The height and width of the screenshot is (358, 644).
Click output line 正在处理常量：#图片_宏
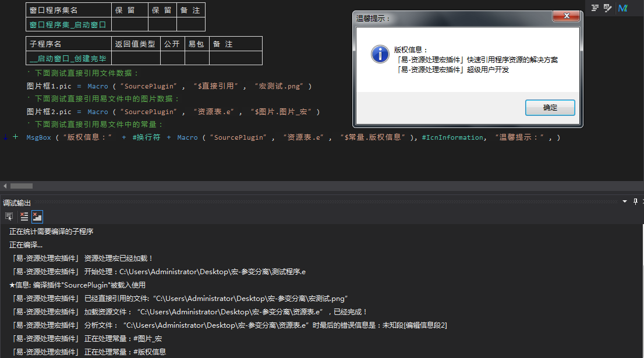87,339
